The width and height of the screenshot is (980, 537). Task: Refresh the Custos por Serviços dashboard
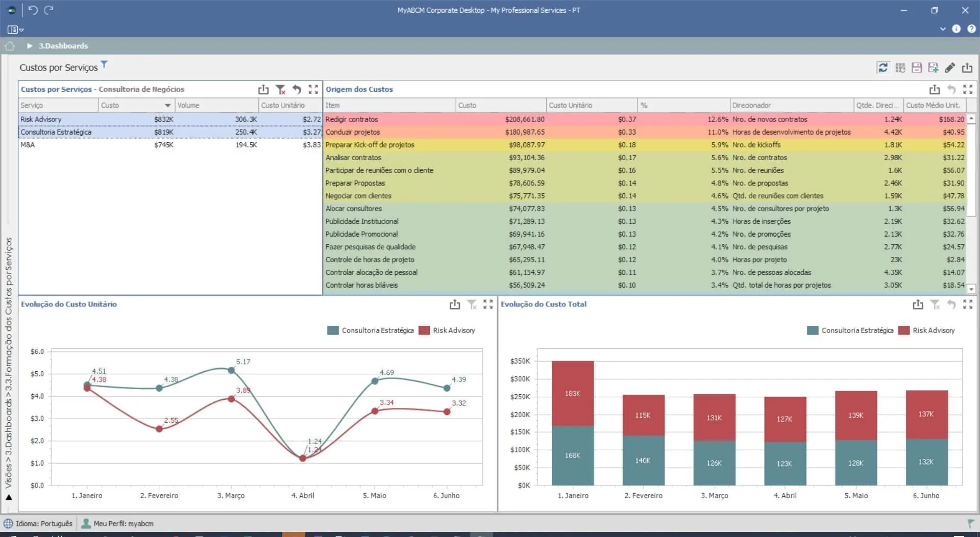[883, 68]
